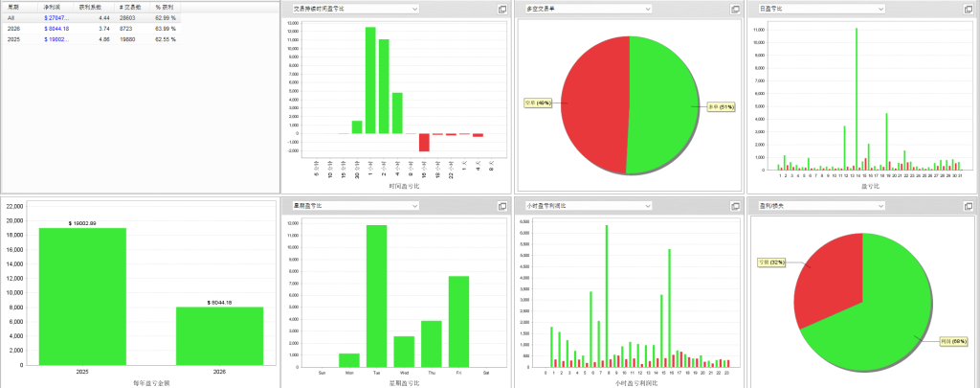980x388 pixels.
Task: Click the # 交易数 column header
Action: click(130, 7)
